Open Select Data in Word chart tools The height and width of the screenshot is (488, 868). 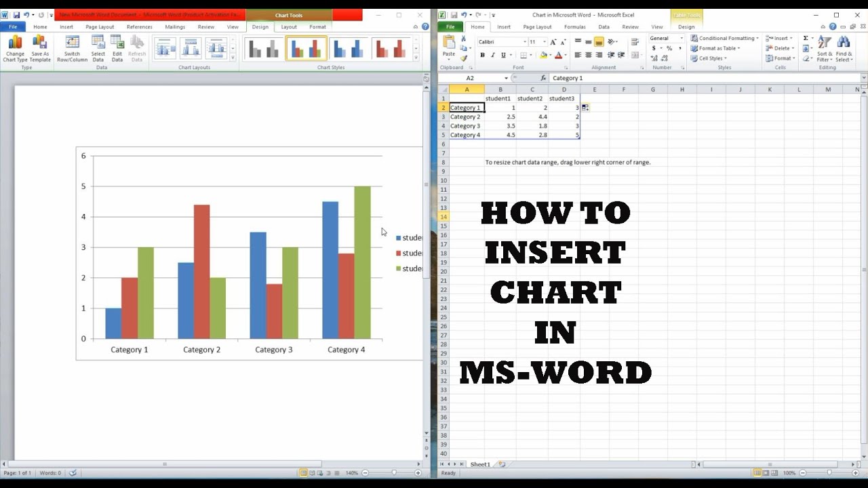click(98, 48)
